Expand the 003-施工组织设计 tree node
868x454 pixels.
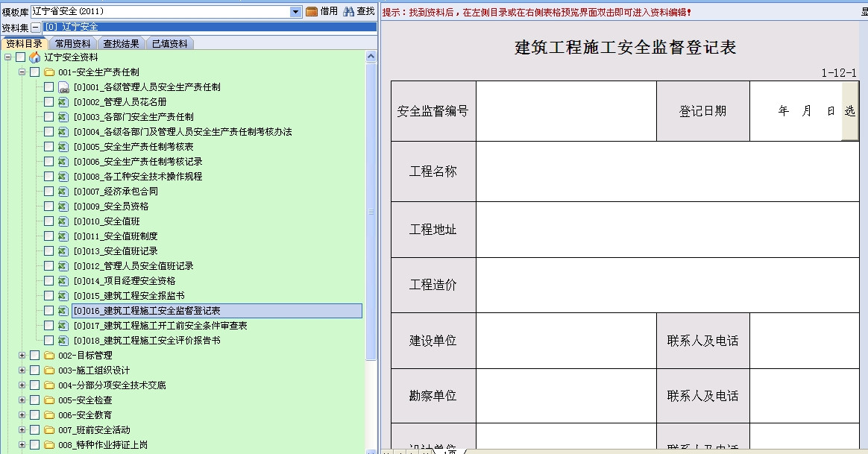click(23, 370)
